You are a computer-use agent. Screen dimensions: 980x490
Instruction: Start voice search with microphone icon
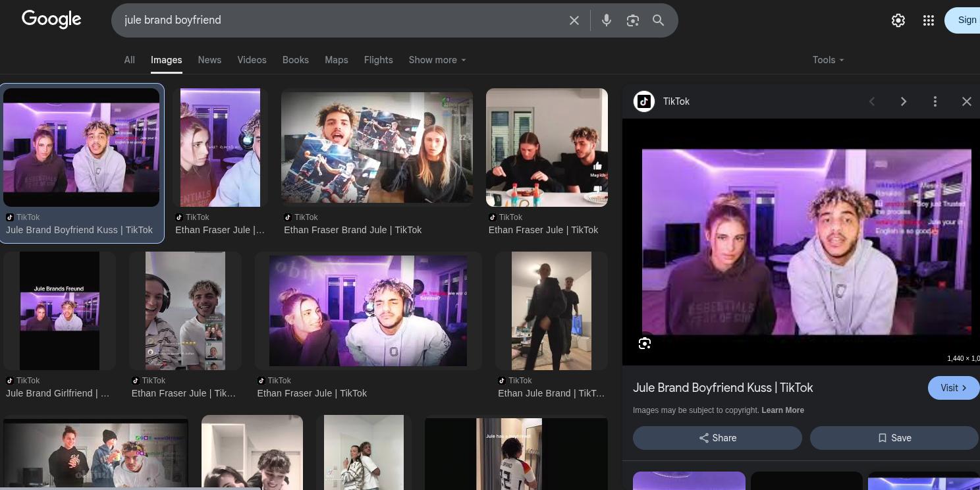tap(607, 20)
